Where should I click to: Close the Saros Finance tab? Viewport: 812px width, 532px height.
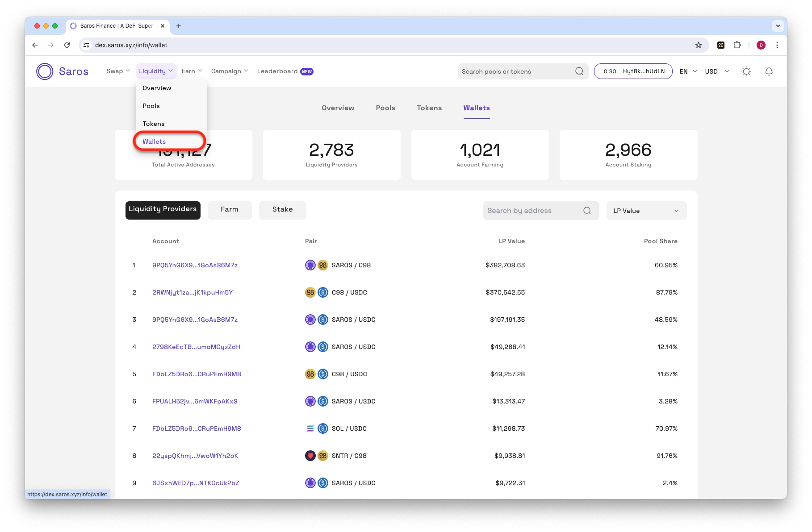[163, 26]
